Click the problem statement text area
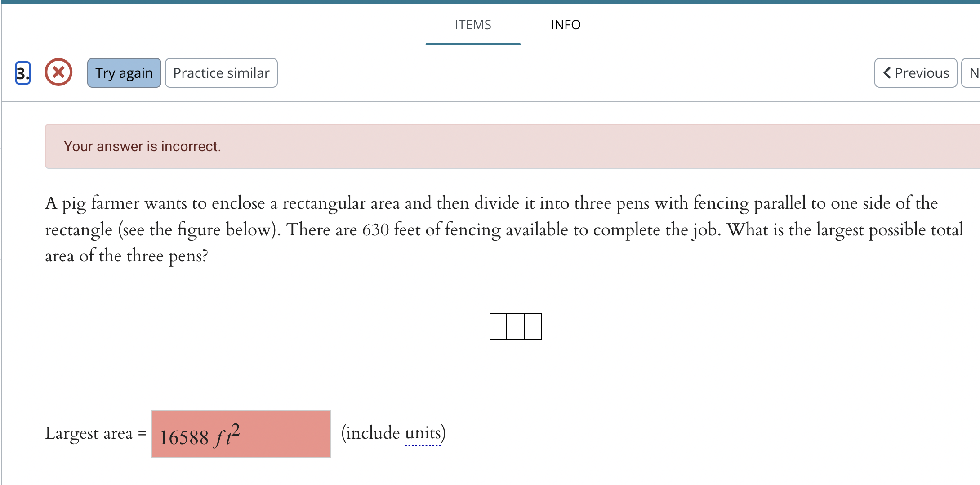Image resolution: width=980 pixels, height=485 pixels. tap(494, 229)
